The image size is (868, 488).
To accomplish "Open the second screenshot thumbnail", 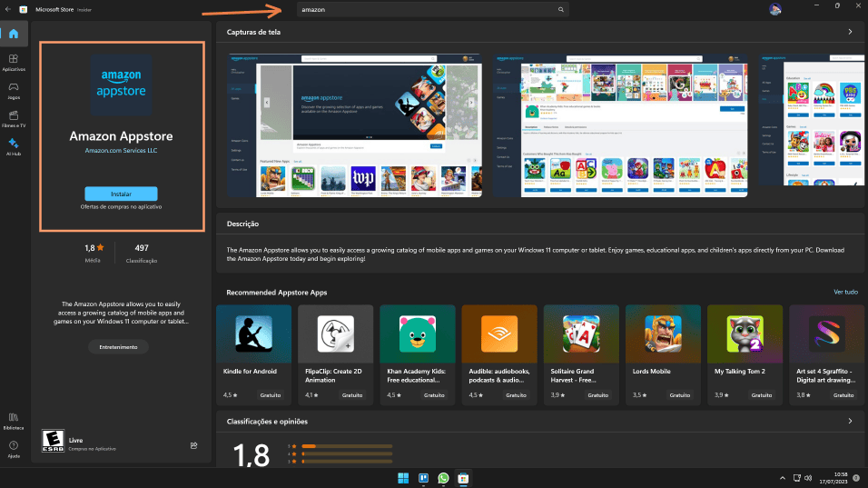I will 620,125.
